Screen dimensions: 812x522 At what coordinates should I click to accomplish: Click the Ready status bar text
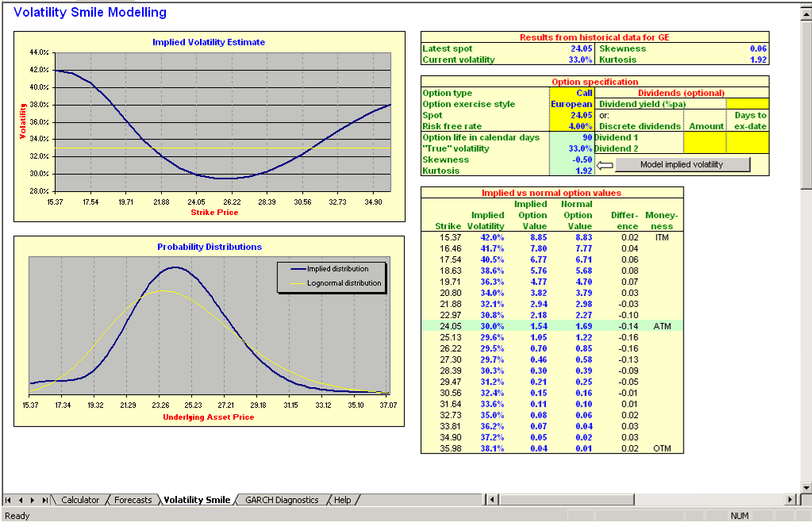[17, 516]
